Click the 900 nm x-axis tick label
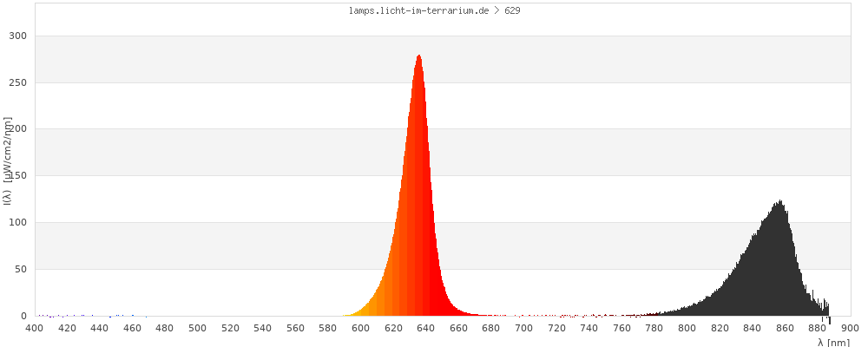The width and height of the screenshot is (868, 347). pyautogui.click(x=850, y=328)
